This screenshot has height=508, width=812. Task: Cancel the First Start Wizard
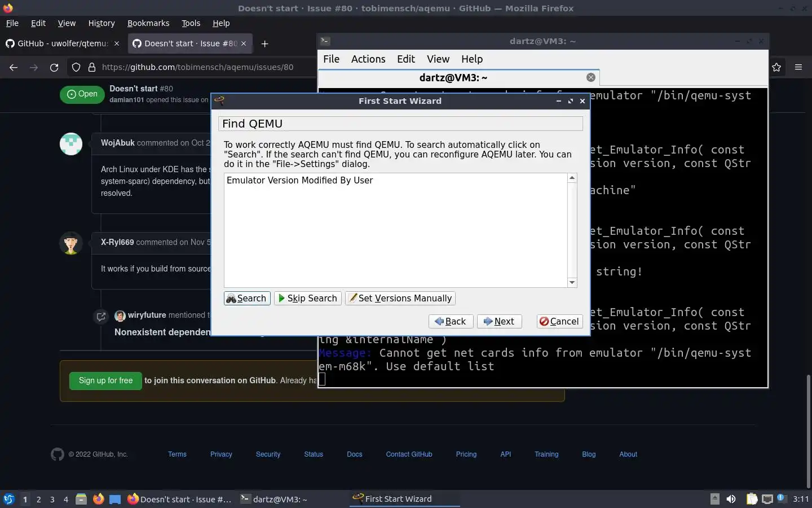coord(559,321)
